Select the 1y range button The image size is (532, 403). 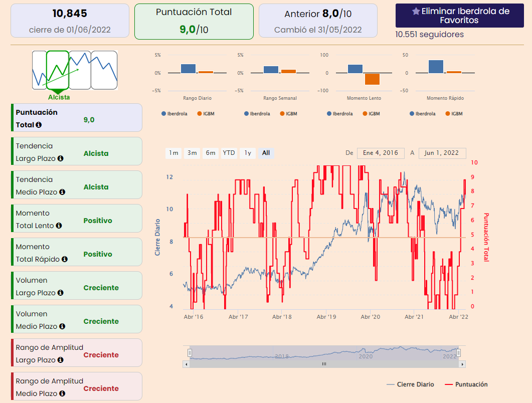(248, 153)
